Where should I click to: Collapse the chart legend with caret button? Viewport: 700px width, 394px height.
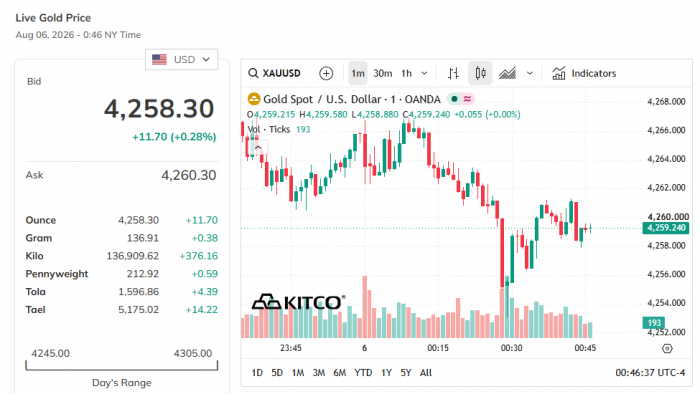coord(258,147)
